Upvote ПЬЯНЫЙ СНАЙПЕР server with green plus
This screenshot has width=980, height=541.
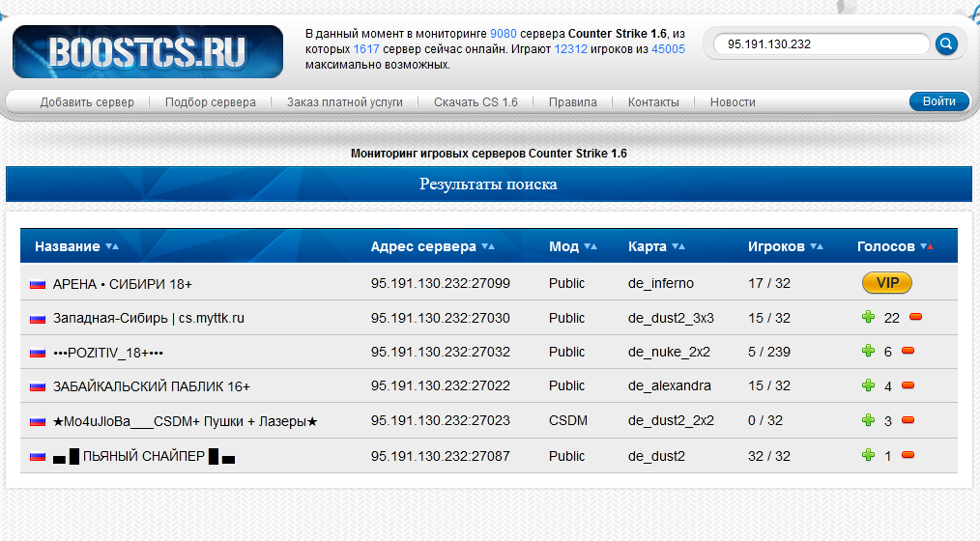[868, 455]
